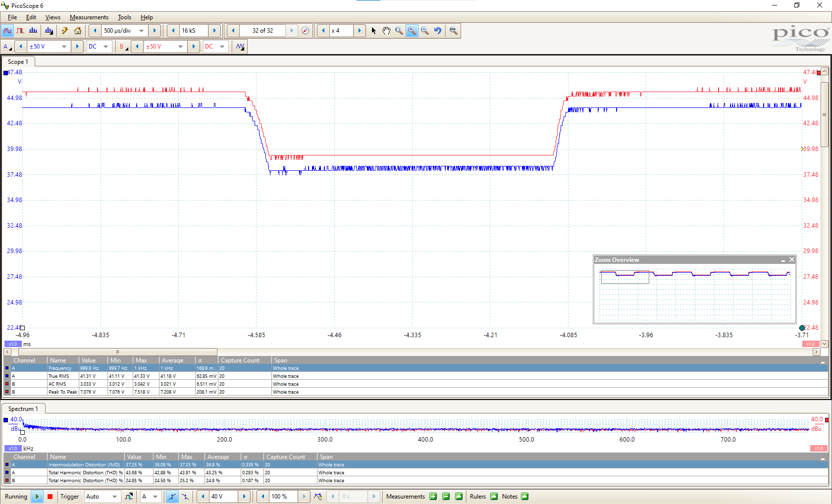Image resolution: width=832 pixels, height=504 pixels.
Task: Click the zoom-out magnifier tool
Action: (x=425, y=31)
